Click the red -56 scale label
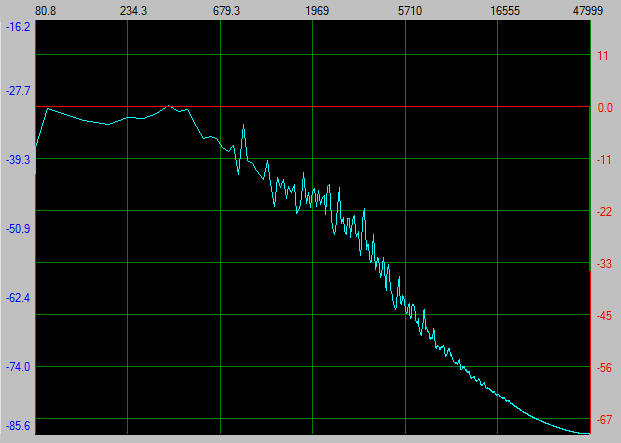Viewport: 621px width, 443px height. point(605,368)
